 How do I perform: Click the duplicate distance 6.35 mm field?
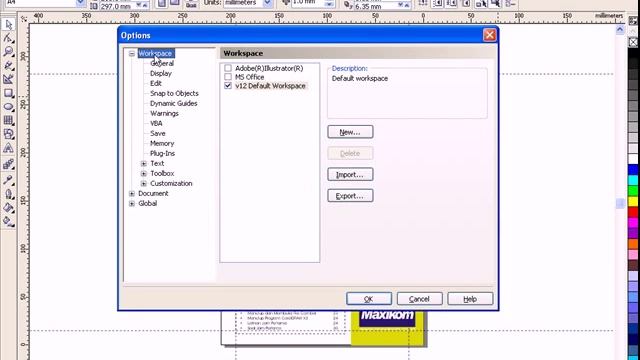pyautogui.click(x=377, y=6)
